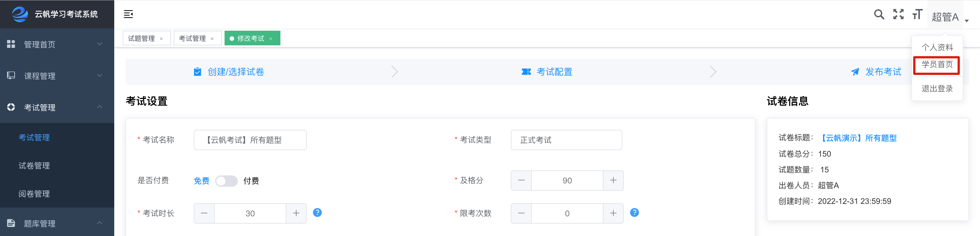Expand the 管理首页 sidebar menu
The width and height of the screenshot is (980, 236).
click(57, 44)
